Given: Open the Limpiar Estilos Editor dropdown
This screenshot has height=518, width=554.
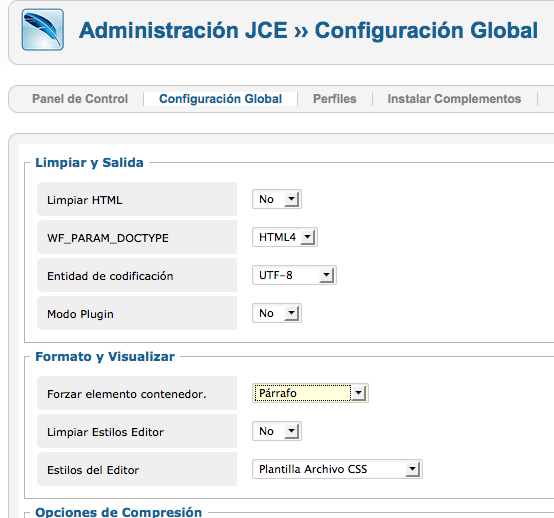Looking at the screenshot, I should (277, 431).
